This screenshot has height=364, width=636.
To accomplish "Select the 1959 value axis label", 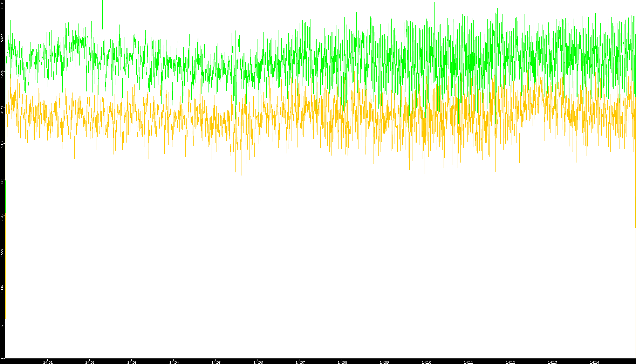I will [2, 253].
